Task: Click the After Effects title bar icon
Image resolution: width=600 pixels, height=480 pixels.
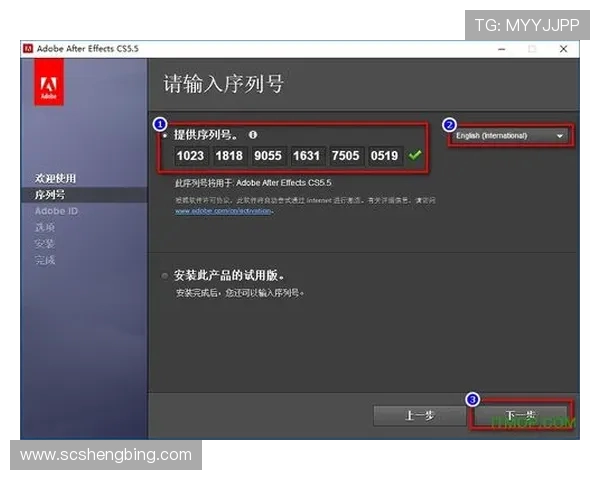Action: 28,49
